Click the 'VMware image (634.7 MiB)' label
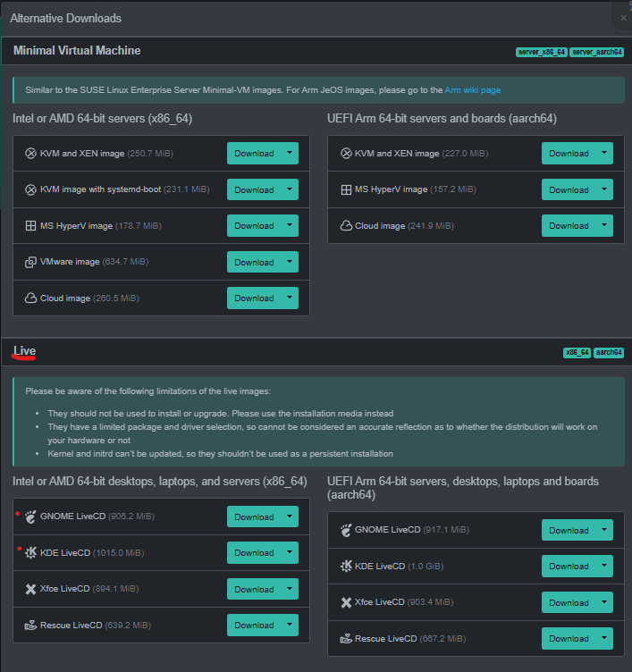Image resolution: width=632 pixels, height=672 pixels. [x=95, y=262]
